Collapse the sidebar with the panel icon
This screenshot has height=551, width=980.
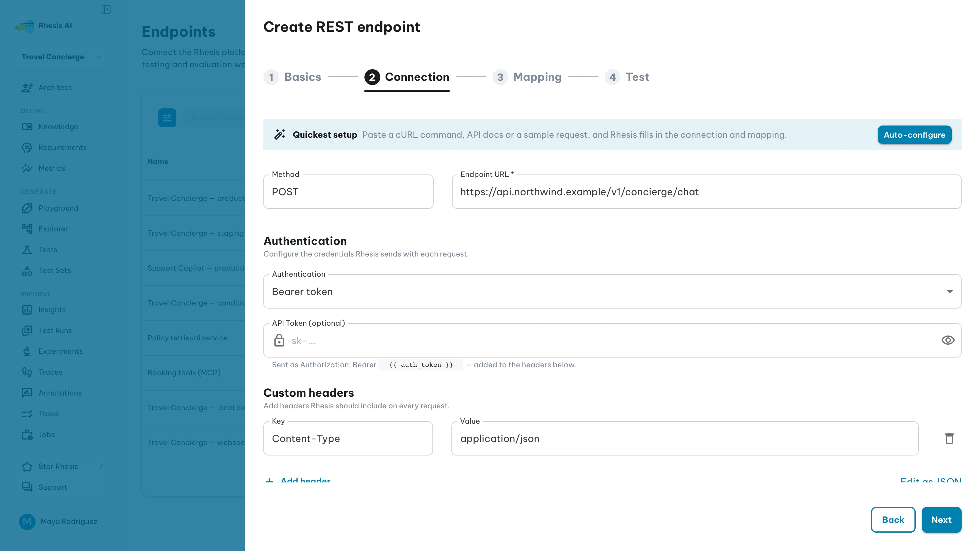coord(106,9)
